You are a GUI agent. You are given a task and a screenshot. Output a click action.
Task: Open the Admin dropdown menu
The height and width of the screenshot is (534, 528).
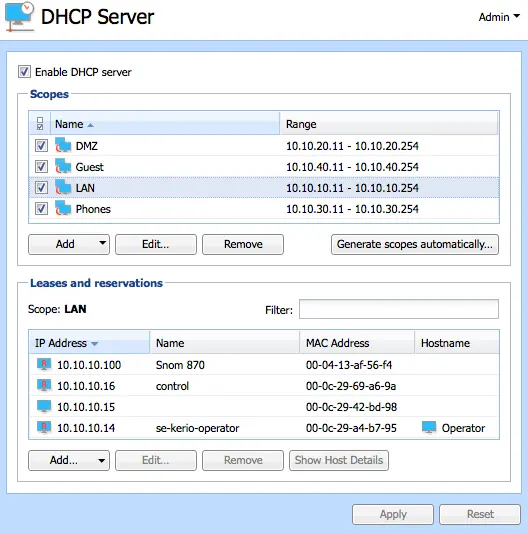pyautogui.click(x=499, y=17)
